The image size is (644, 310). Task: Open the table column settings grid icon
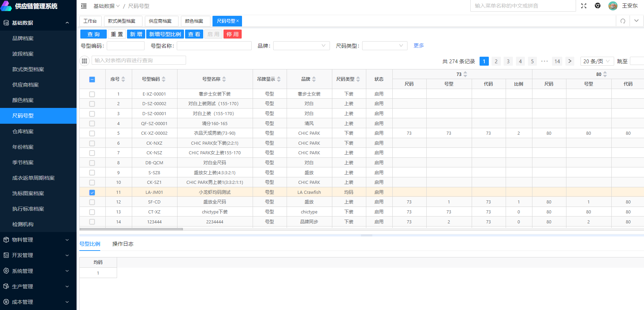(84, 60)
